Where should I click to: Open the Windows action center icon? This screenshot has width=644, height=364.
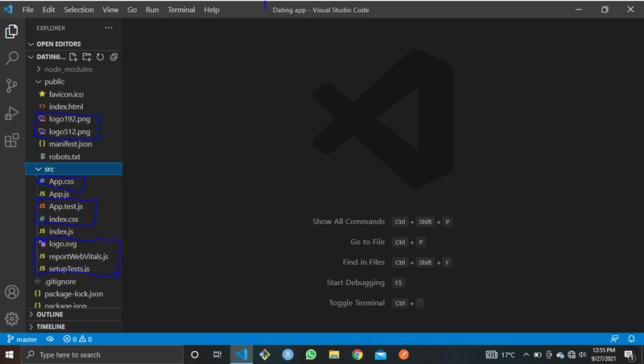pos(629,354)
